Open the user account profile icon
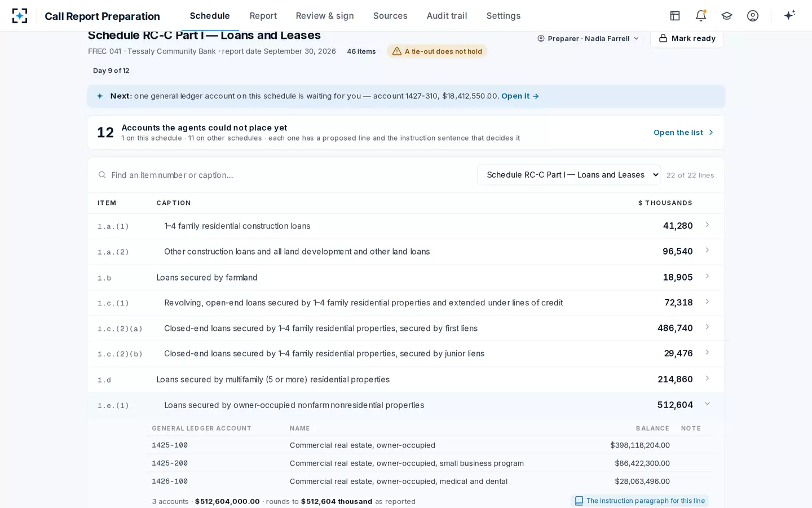The width and height of the screenshot is (812, 508). 753,16
